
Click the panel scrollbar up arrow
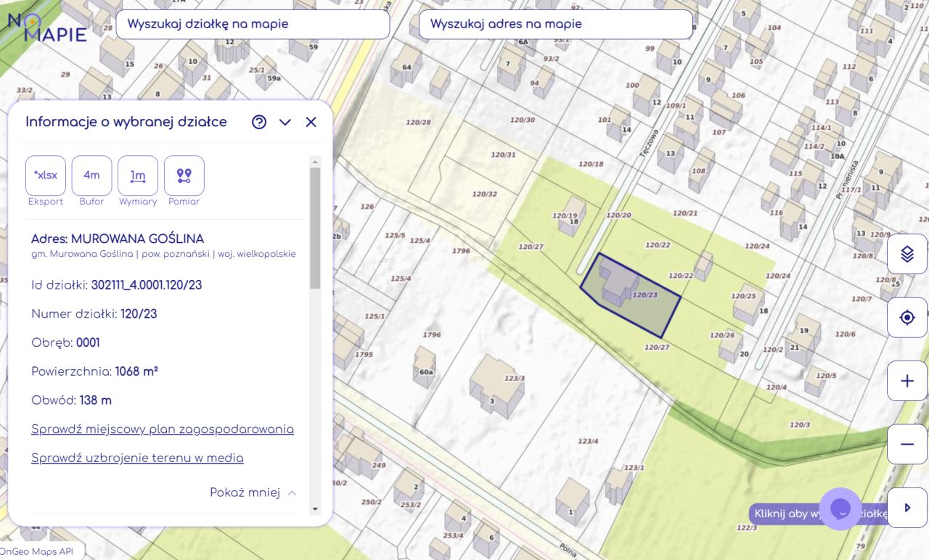[315, 162]
